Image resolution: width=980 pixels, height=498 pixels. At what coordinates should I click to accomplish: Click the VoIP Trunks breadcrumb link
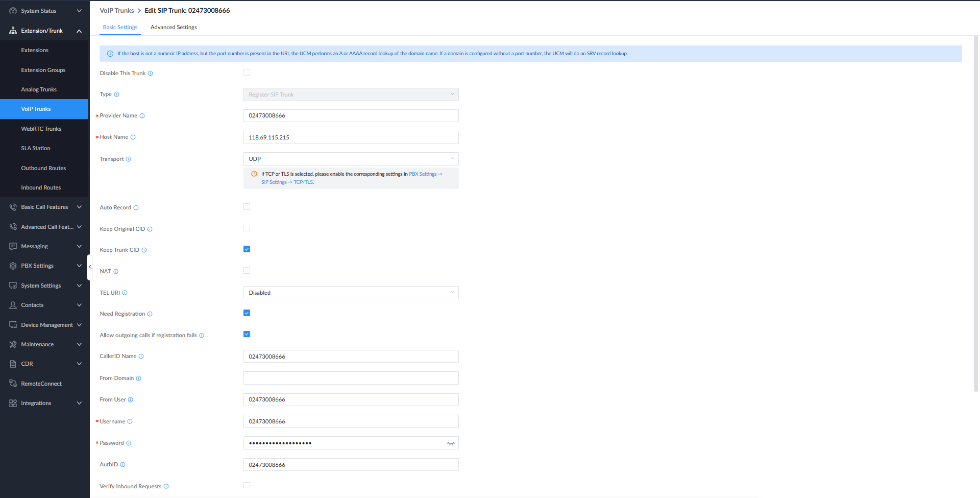(116, 10)
